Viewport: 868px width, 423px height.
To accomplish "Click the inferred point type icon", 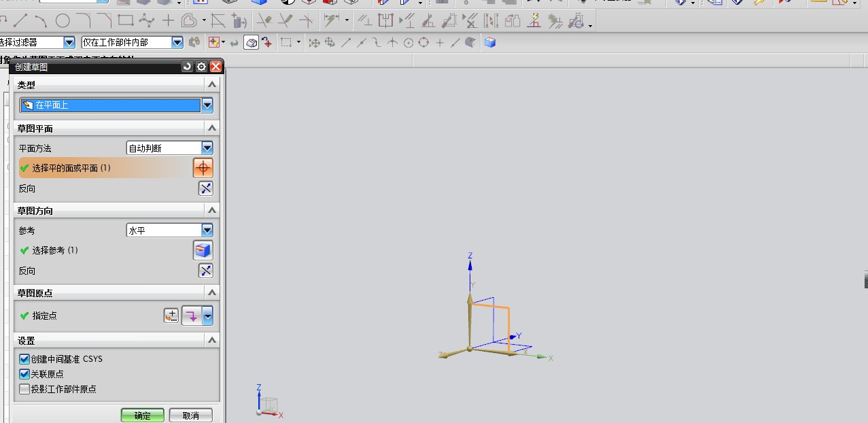I will click(192, 316).
